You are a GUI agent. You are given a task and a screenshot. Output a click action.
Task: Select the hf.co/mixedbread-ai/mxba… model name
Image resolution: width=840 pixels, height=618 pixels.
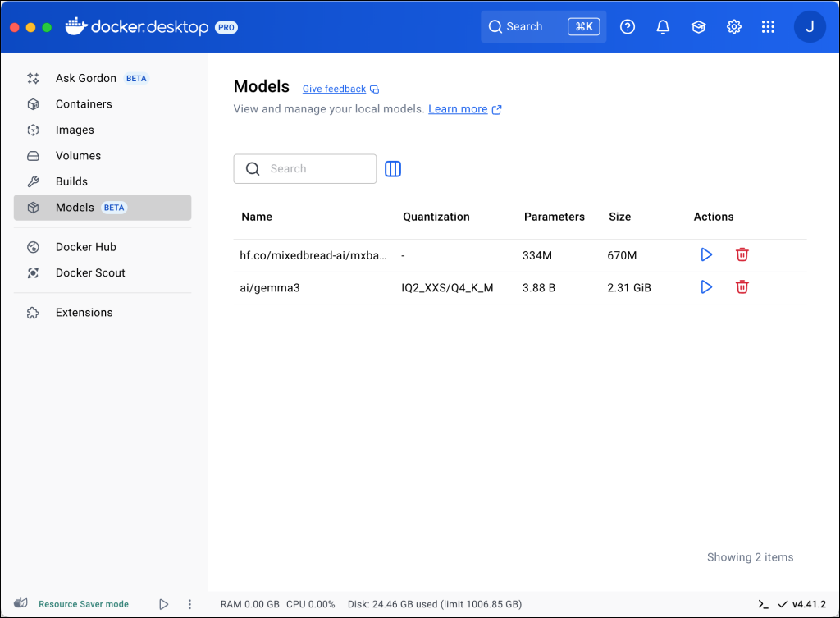click(313, 255)
